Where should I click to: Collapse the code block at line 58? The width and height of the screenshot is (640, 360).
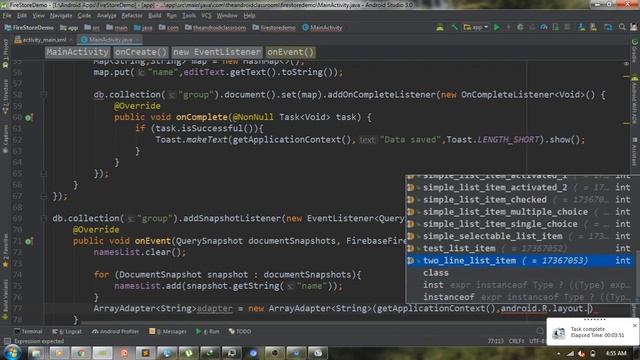point(44,95)
